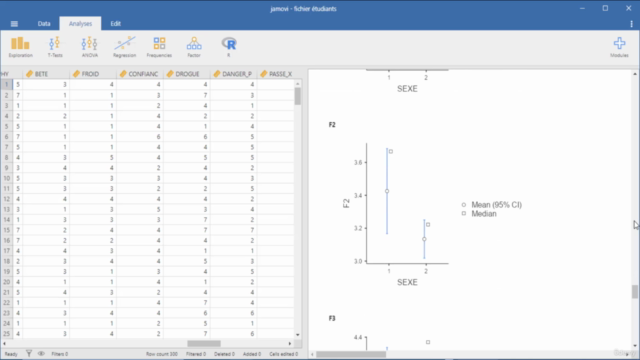The image size is (640, 360).
Task: Click the Median legend entry
Action: [x=479, y=214]
